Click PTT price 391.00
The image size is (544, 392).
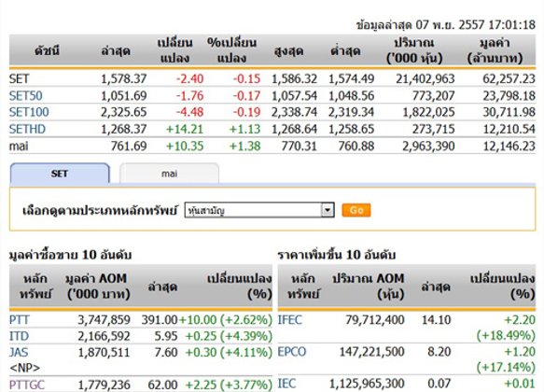[160, 320]
